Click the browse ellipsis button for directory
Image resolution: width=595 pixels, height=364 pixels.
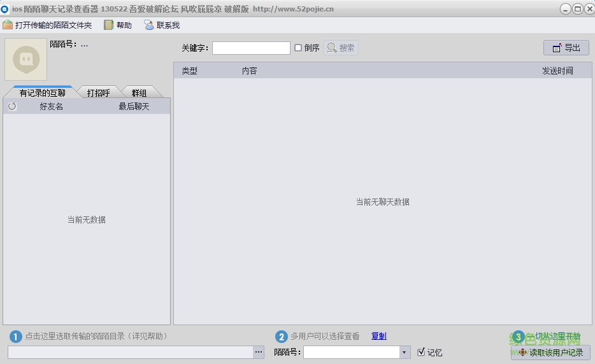[x=258, y=352]
